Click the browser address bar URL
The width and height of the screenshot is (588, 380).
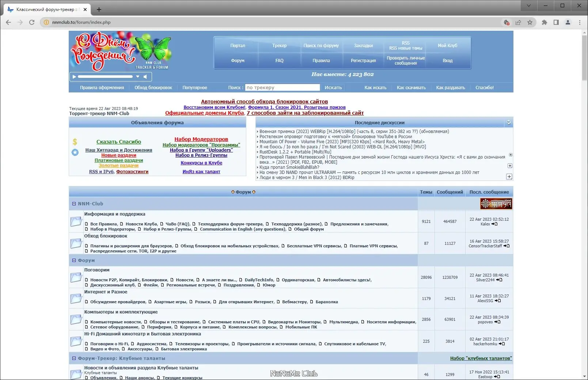pos(81,22)
